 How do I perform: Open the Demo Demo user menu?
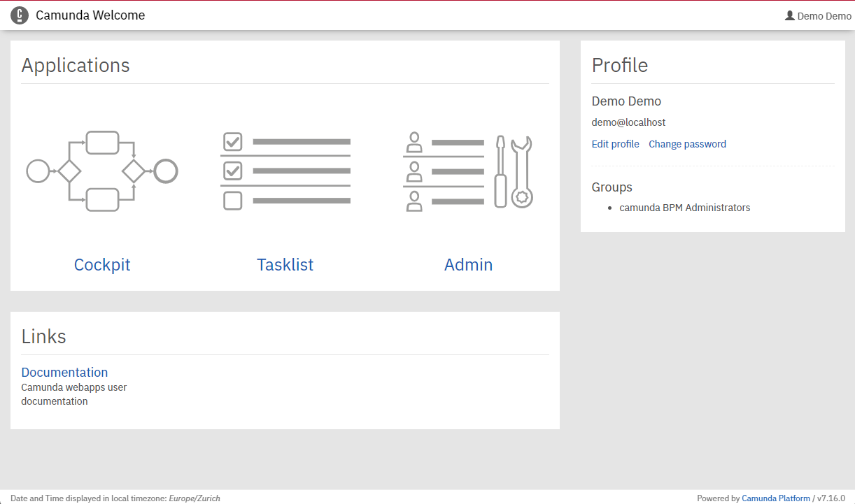point(818,15)
